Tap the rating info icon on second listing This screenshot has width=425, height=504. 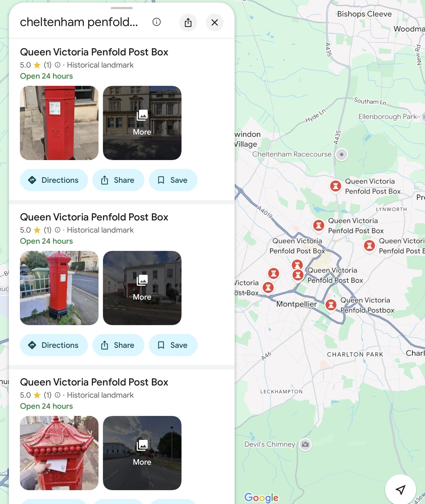tap(58, 230)
